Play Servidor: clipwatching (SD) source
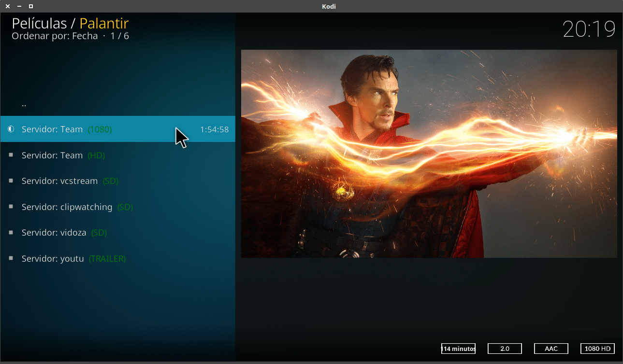The height and width of the screenshot is (364, 623). (117, 207)
